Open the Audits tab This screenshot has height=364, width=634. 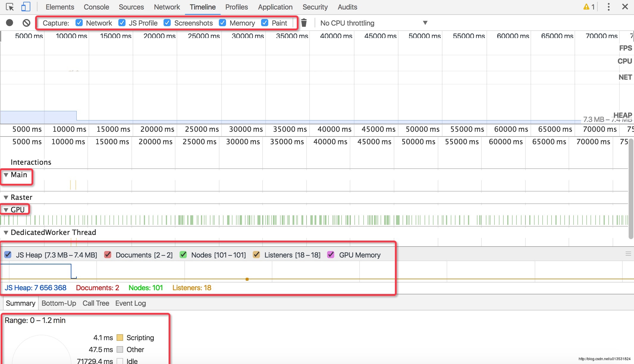(347, 7)
